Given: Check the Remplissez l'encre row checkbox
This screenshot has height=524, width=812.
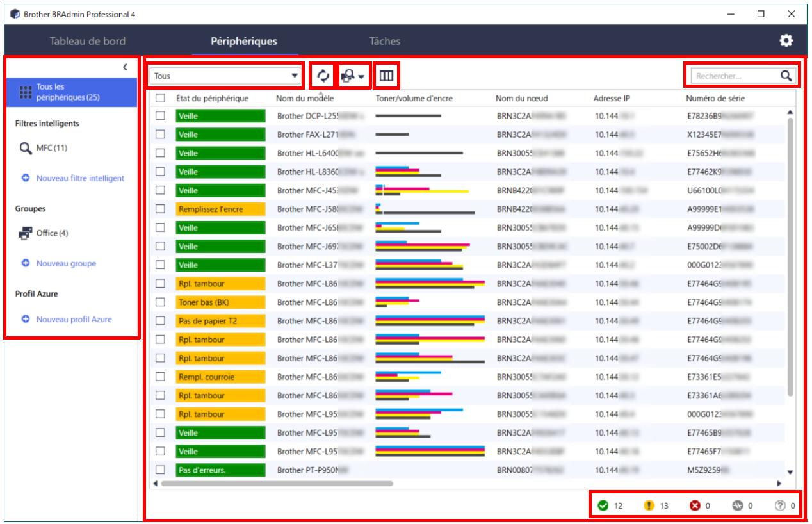Looking at the screenshot, I should coord(161,208).
